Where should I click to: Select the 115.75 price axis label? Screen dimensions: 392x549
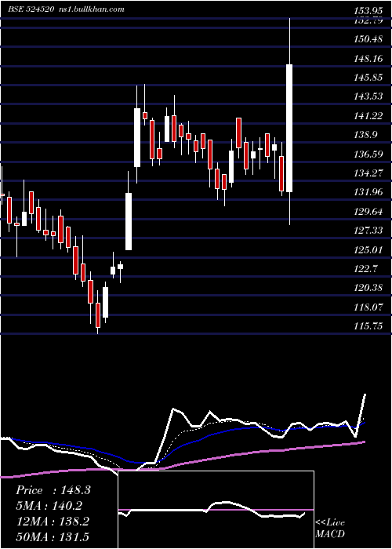click(x=368, y=326)
